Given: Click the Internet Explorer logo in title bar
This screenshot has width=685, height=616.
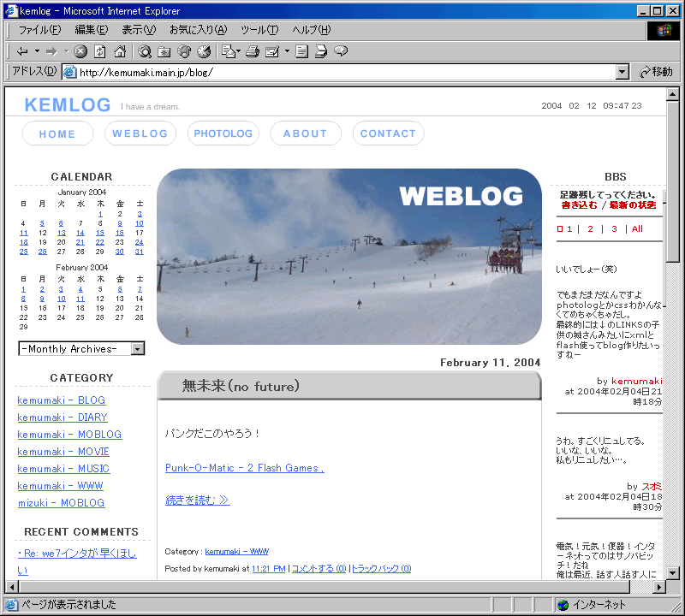Looking at the screenshot, I should pos(11,10).
